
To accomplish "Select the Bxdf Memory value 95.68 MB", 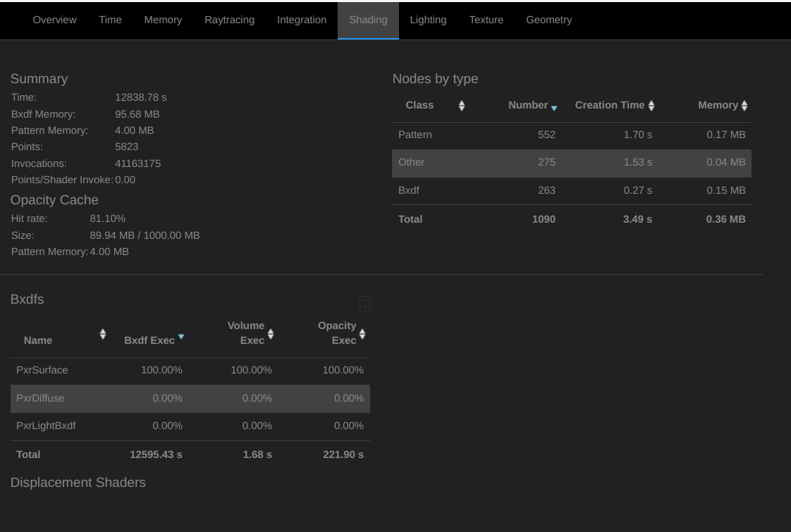I will coord(137,114).
